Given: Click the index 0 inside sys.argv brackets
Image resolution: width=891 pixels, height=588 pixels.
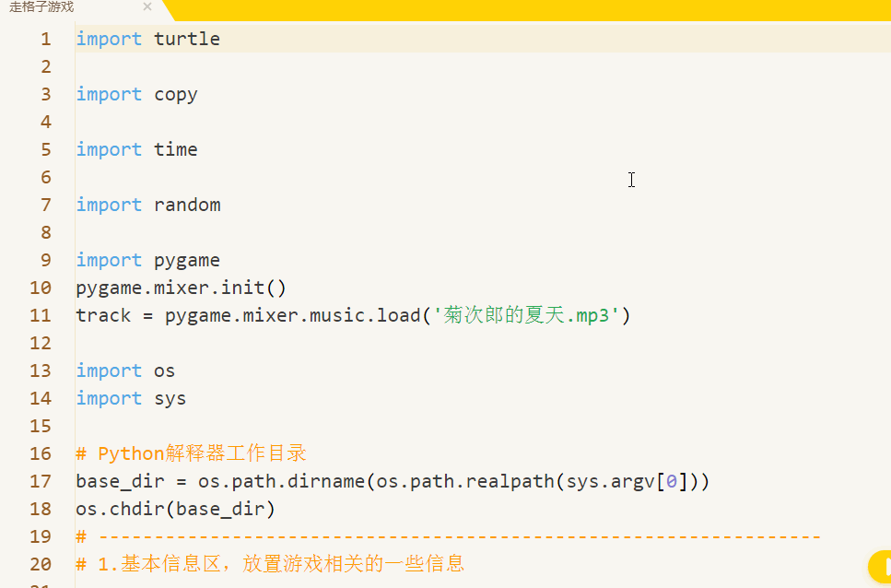Looking at the screenshot, I should coord(672,481).
